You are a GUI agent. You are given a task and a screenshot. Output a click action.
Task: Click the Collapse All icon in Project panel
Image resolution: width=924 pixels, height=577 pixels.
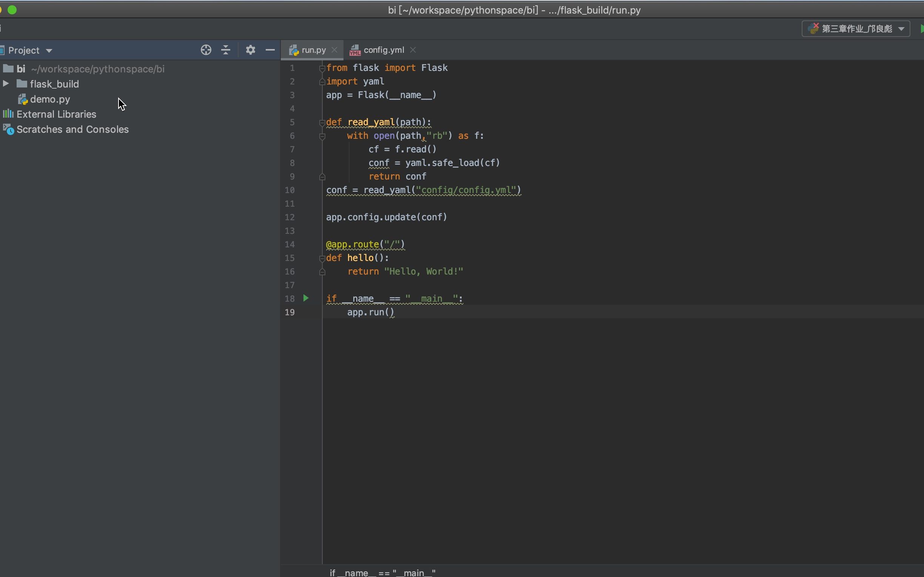click(226, 50)
